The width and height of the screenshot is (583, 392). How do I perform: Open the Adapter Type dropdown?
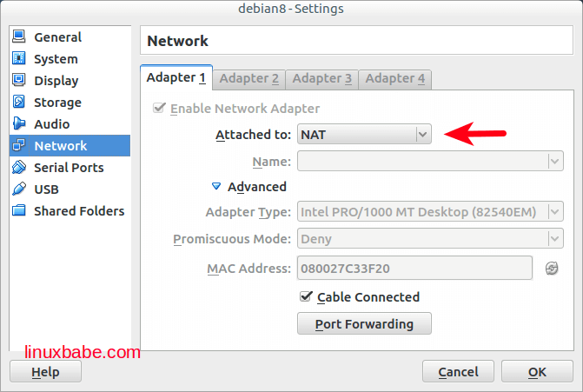[430, 212]
